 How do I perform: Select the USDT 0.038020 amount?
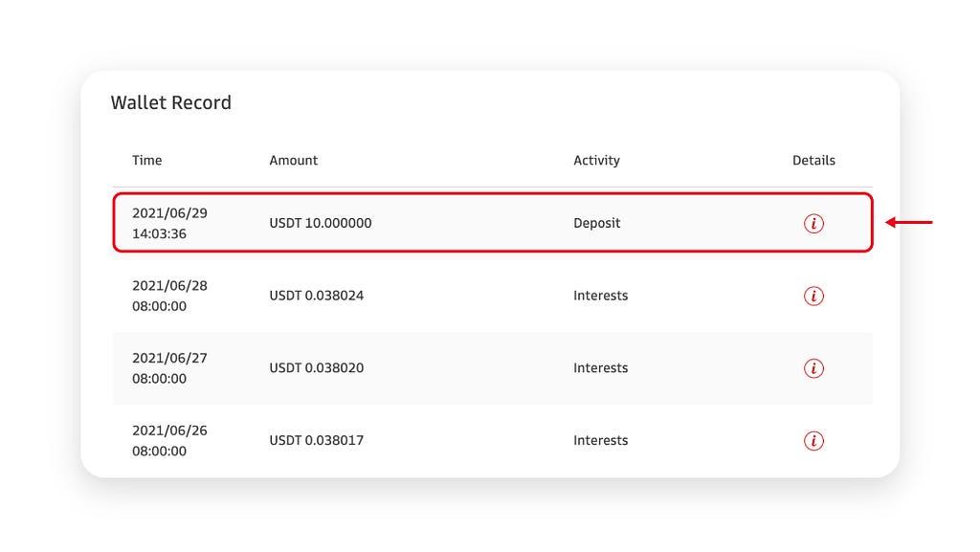pyautogui.click(x=316, y=367)
